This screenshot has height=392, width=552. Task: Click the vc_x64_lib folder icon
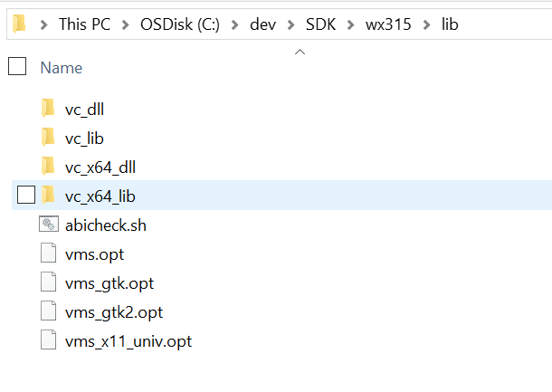(48, 196)
